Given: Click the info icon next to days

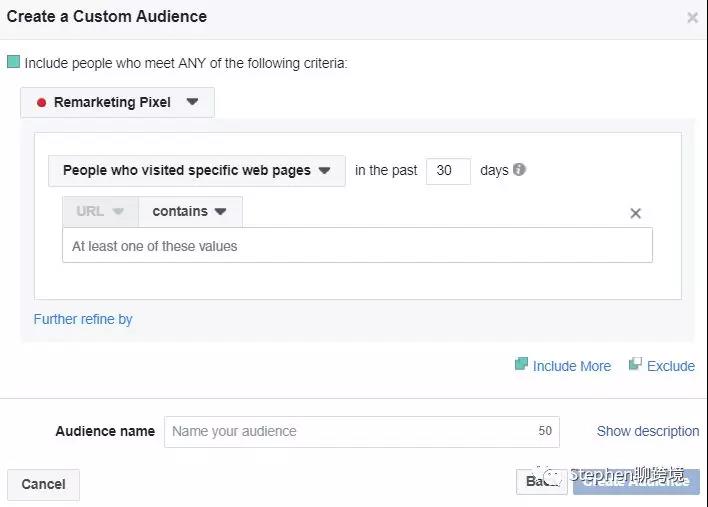Looking at the screenshot, I should pos(519,170).
